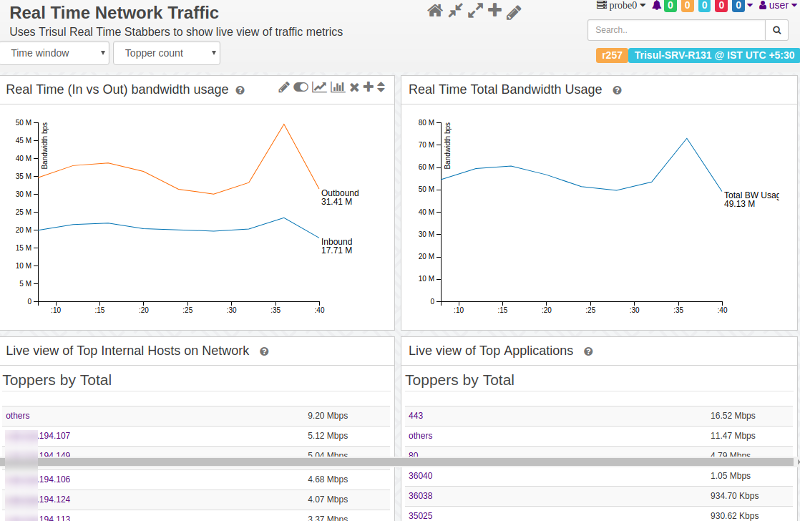
Task: Remove the In vs Out bandwidth panel
Action: pos(354,88)
